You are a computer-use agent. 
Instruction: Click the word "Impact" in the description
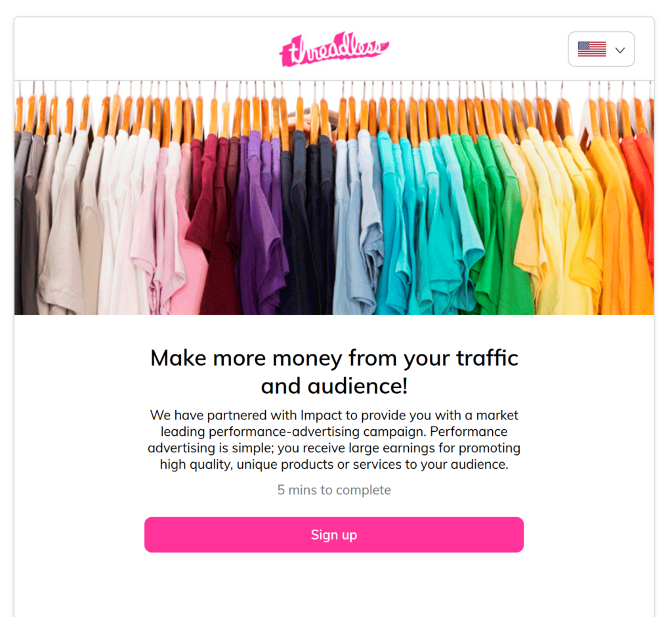(322, 415)
